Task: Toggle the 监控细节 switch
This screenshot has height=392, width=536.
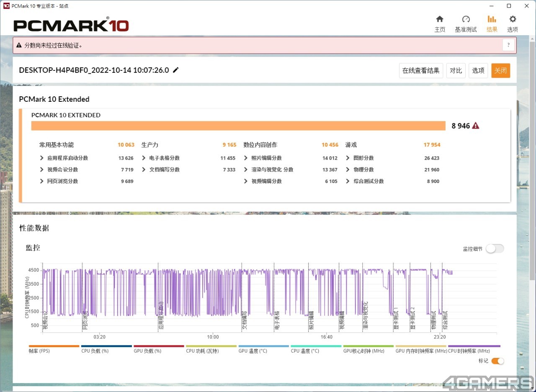Action: 495,249
